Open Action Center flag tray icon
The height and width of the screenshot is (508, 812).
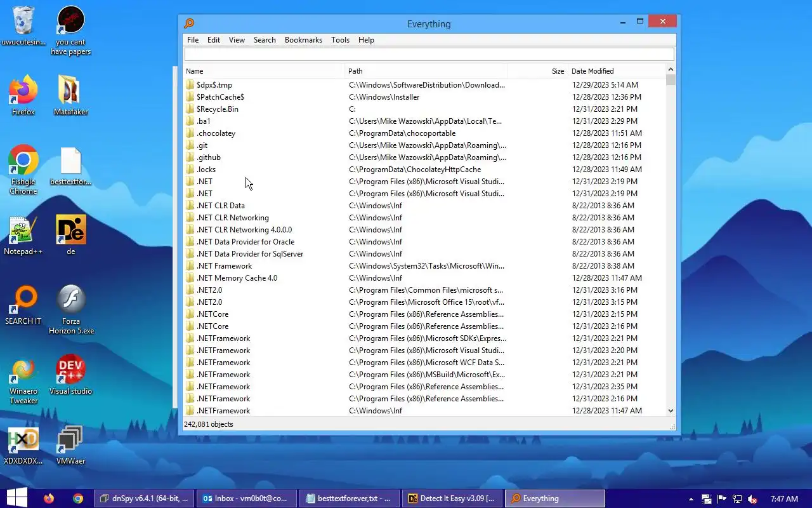coord(721,499)
